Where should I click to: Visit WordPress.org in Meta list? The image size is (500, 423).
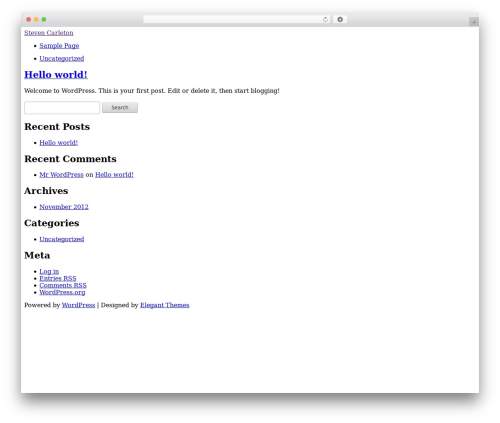click(62, 292)
